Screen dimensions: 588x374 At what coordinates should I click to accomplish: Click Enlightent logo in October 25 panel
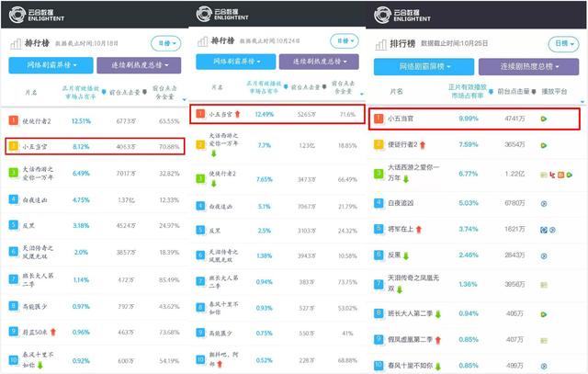(x=402, y=15)
